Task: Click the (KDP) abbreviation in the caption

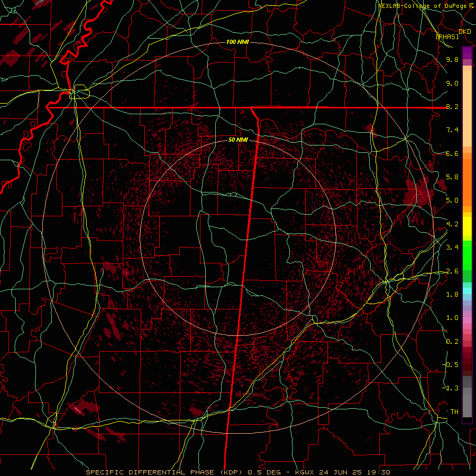Action: 230,472
